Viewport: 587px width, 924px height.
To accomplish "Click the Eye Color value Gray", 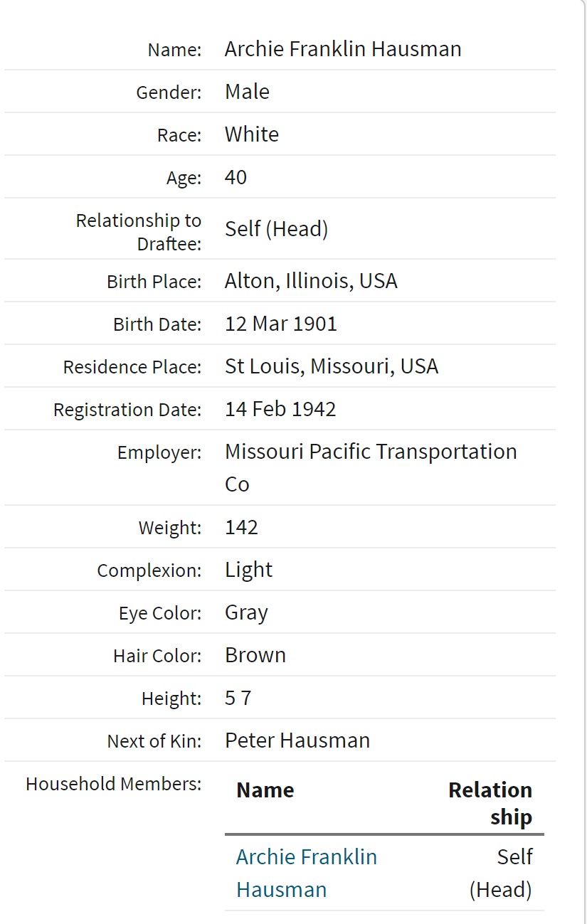I will [x=246, y=612].
